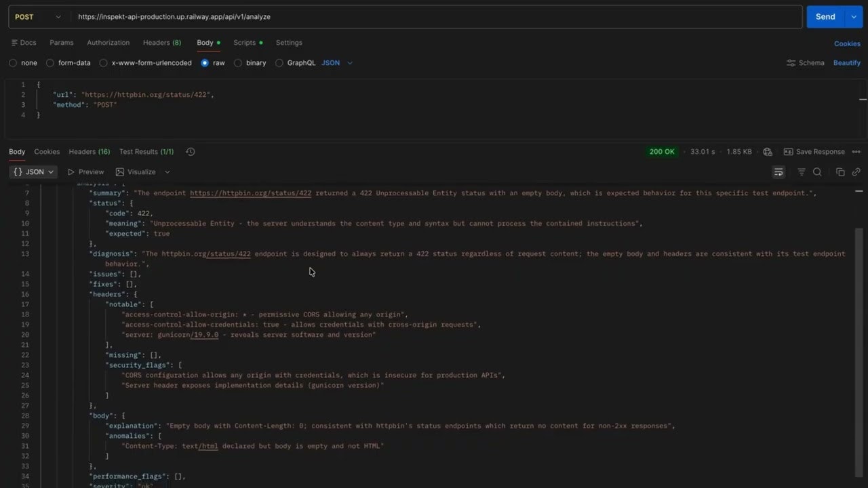Click the "security_flags" key
The height and width of the screenshot is (488, 868).
click(x=138, y=365)
